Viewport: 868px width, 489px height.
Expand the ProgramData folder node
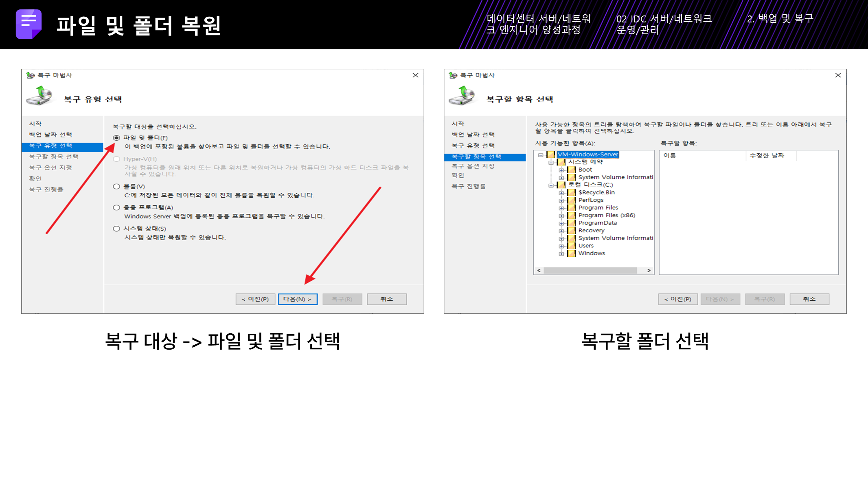(x=561, y=223)
